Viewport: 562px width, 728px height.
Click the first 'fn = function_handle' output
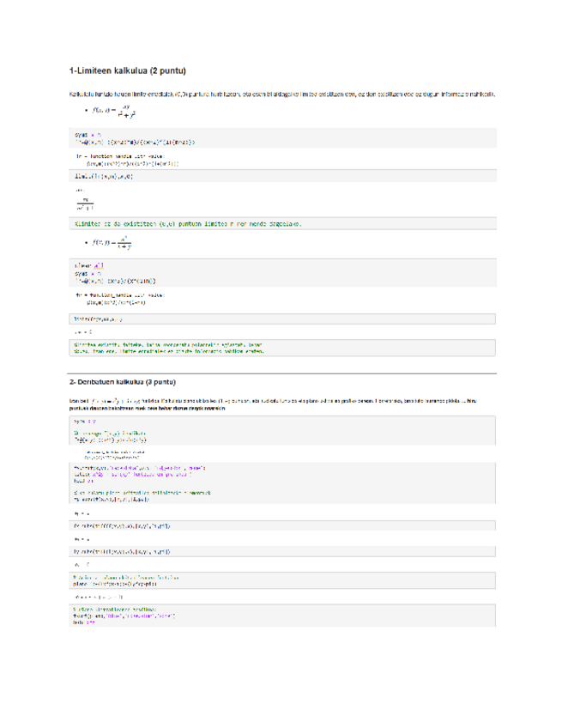pyautogui.click(x=128, y=159)
